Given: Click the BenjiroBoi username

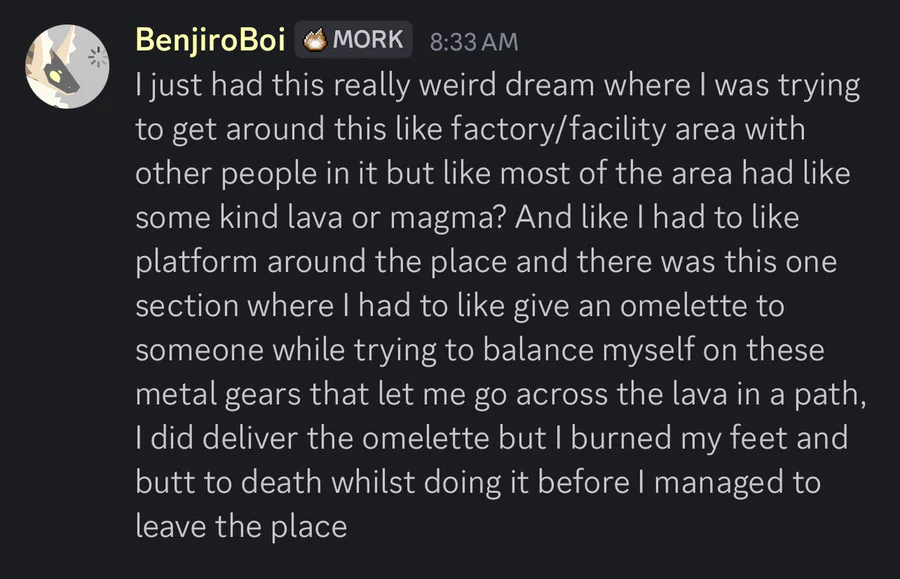Looking at the screenshot, I should click(x=210, y=40).
